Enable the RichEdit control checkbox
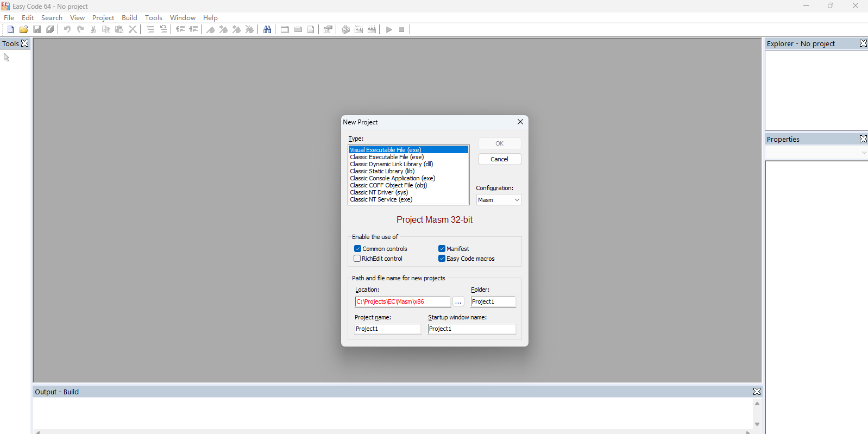 tap(357, 259)
